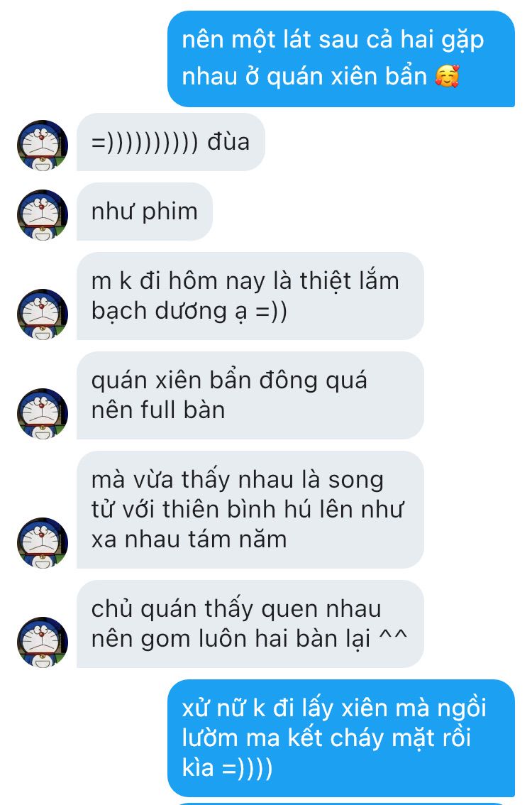Tap the smiling hearts emoji in first message
The width and height of the screenshot is (532, 805).
tap(447, 77)
